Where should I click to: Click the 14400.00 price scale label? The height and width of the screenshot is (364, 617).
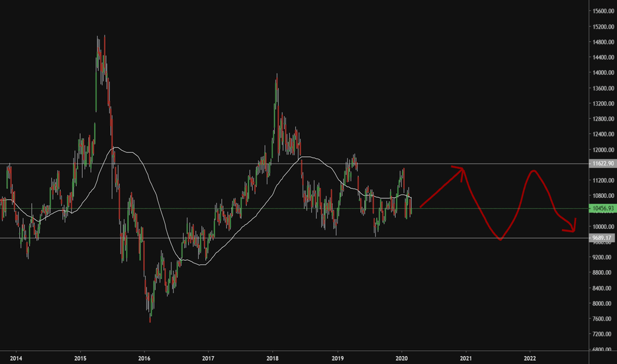pos(604,57)
